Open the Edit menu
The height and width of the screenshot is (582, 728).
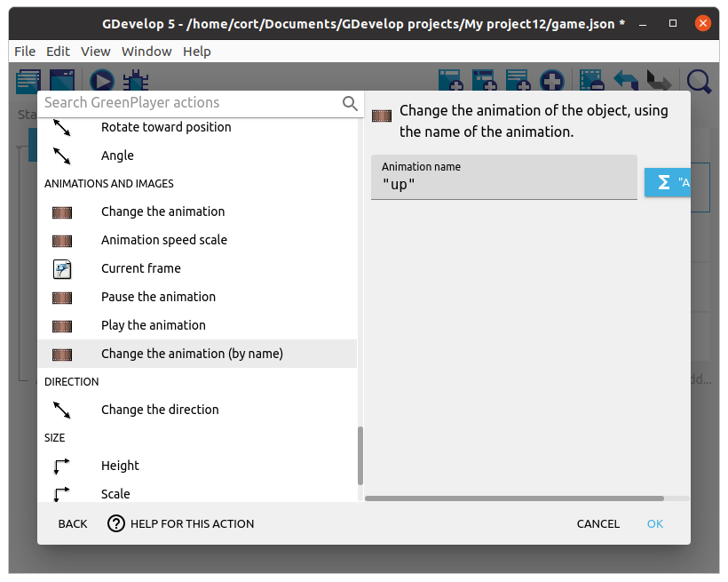click(x=58, y=52)
